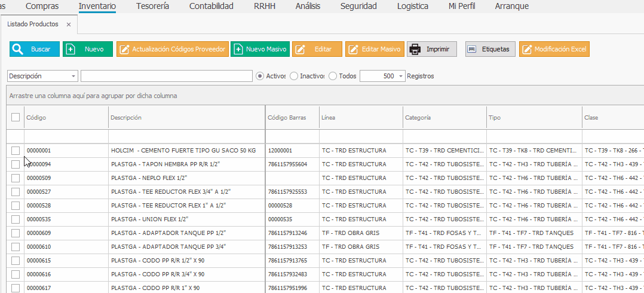644x293 pixels.
Task: Sort by the Clase column header
Action: (613, 118)
